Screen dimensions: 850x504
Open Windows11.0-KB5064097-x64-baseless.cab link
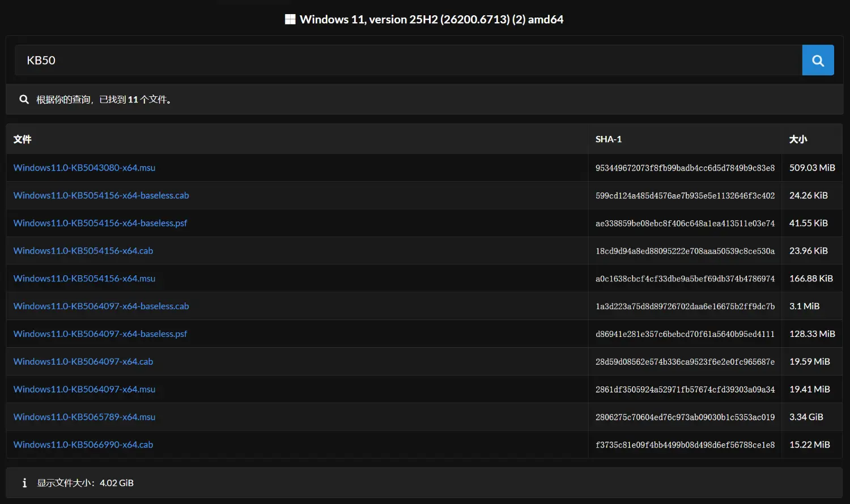pos(101,306)
